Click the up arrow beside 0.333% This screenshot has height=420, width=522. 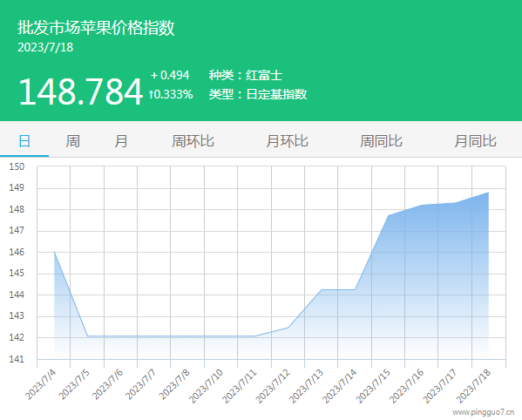(151, 94)
